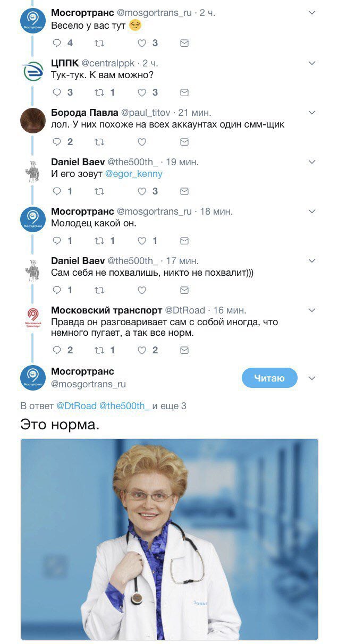
Task: Click the Читаю following button
Action: point(269,378)
